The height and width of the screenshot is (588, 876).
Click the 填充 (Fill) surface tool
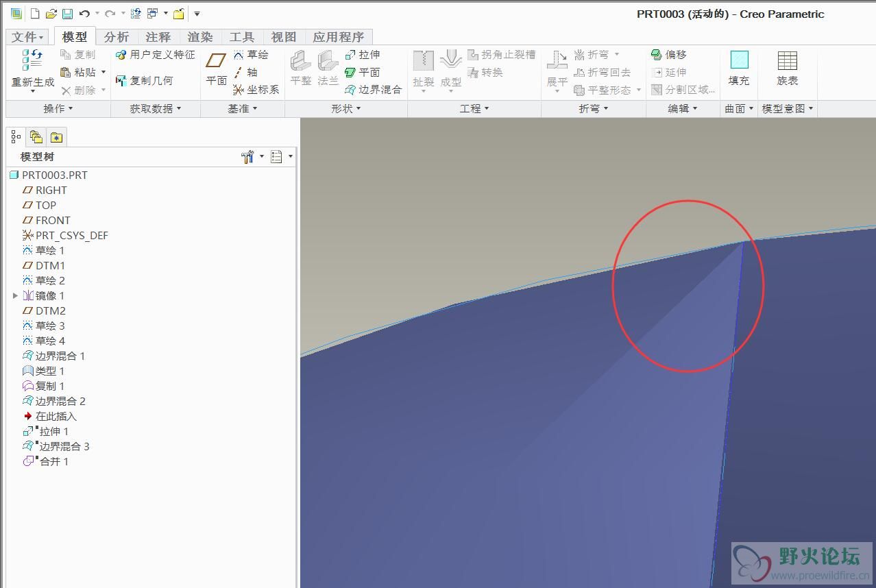[739, 69]
